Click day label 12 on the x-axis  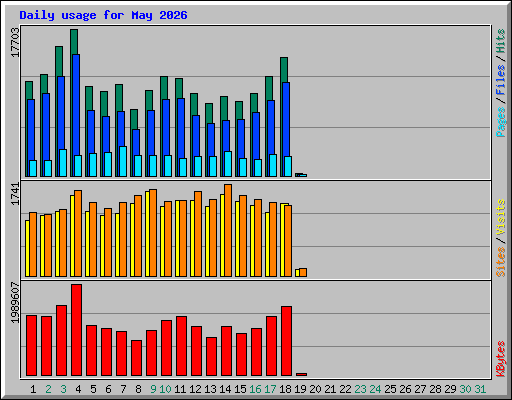tap(195, 389)
